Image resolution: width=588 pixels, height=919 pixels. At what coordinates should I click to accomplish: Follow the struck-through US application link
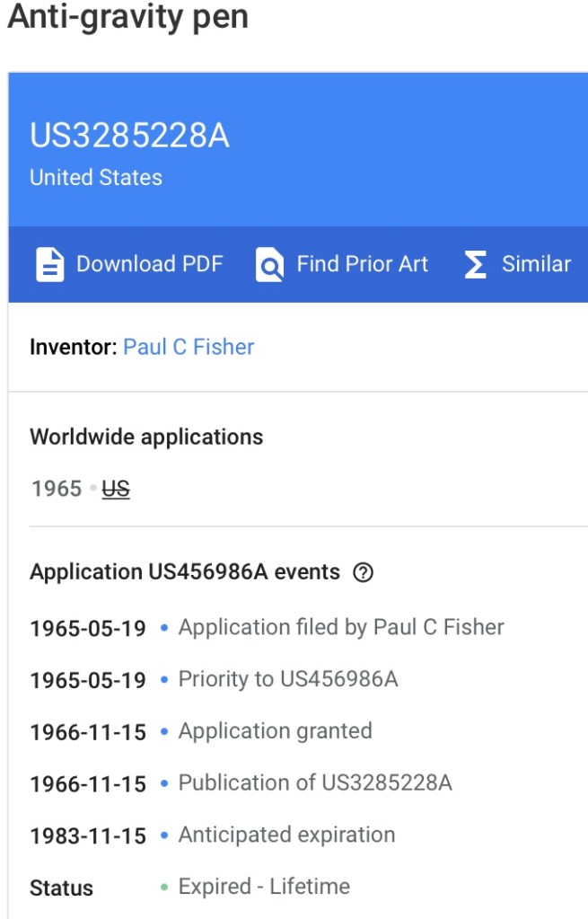(x=116, y=490)
